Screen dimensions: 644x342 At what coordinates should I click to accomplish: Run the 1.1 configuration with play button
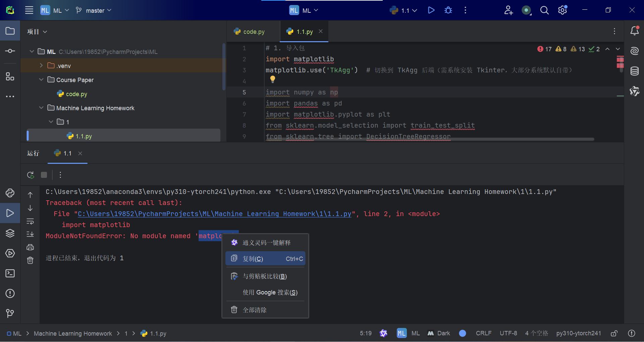[x=431, y=10]
